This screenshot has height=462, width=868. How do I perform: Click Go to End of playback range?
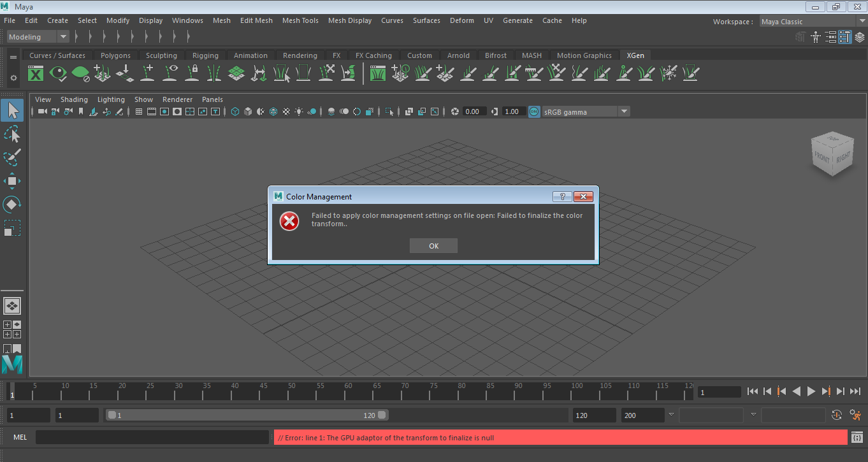click(x=855, y=391)
